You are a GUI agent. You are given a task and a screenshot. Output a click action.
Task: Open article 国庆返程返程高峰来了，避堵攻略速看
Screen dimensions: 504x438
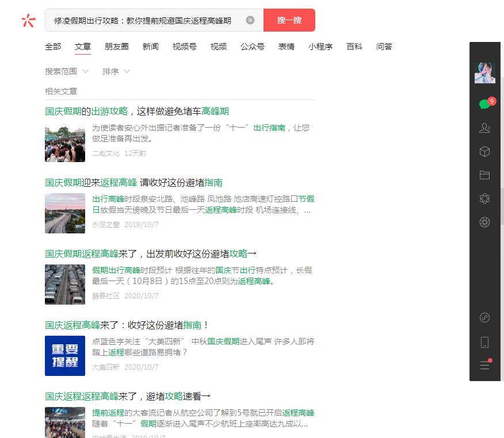(x=128, y=397)
